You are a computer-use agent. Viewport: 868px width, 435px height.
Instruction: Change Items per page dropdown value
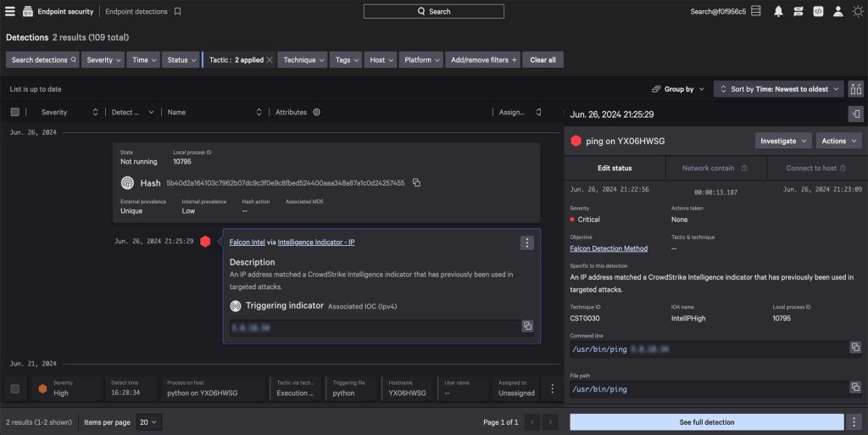point(149,421)
